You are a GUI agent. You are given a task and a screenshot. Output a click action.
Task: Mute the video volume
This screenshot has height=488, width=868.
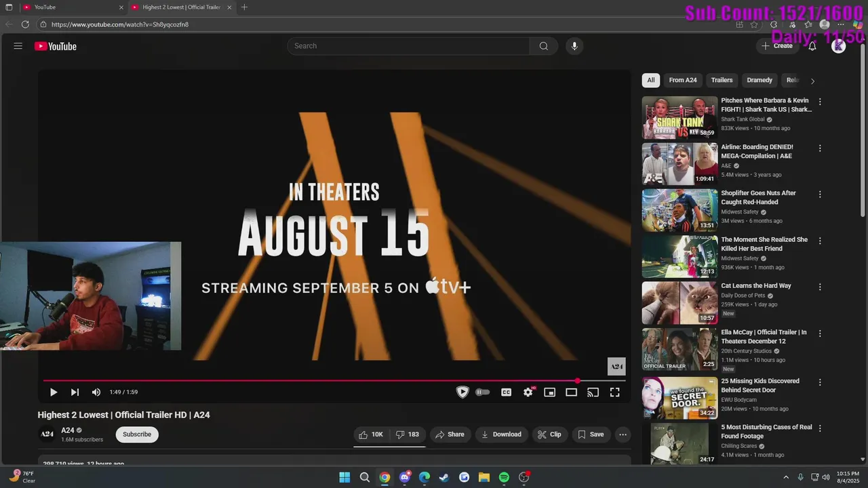pyautogui.click(x=96, y=392)
